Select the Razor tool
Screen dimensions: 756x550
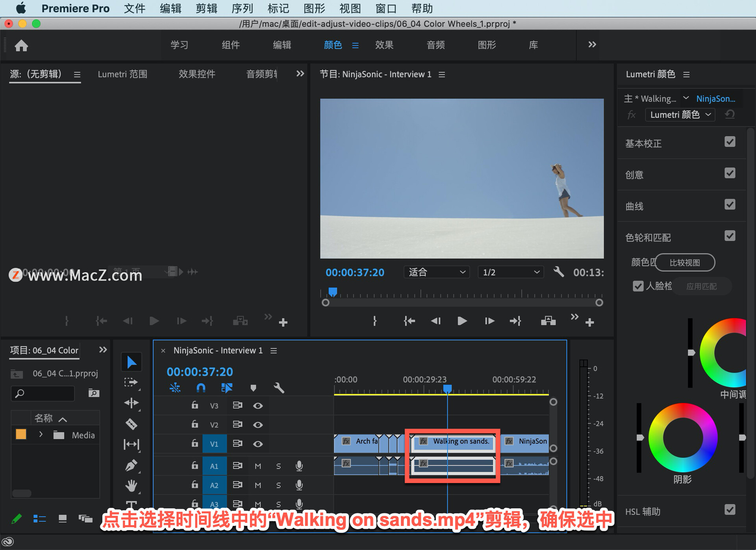(x=131, y=424)
